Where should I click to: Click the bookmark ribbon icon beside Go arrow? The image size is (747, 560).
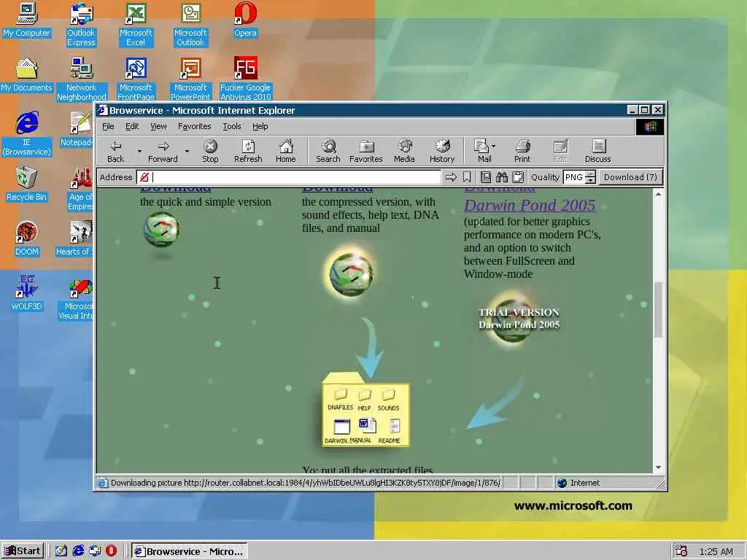(x=467, y=177)
